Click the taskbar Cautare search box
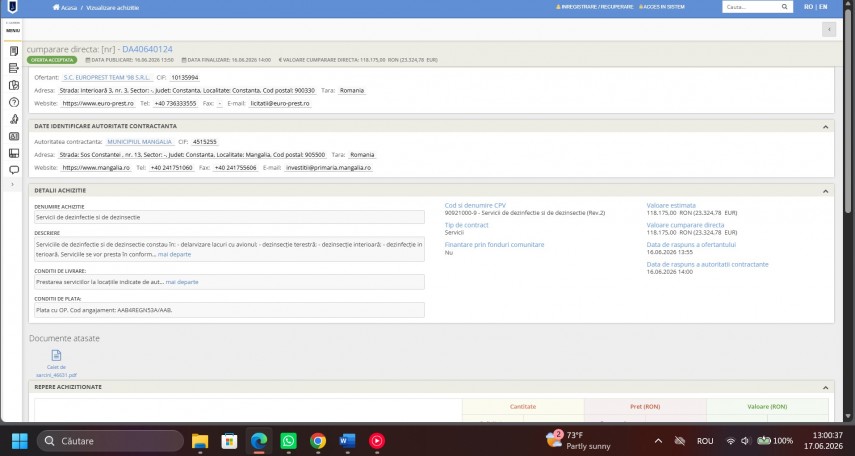The height and width of the screenshot is (456, 855). (x=111, y=441)
